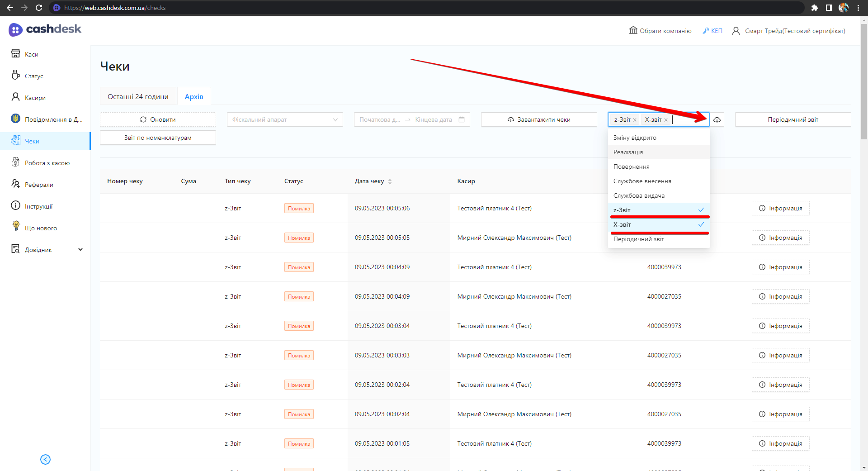Remove the Х-звіт tag from filter
The height and width of the screenshot is (471, 868).
click(666, 120)
